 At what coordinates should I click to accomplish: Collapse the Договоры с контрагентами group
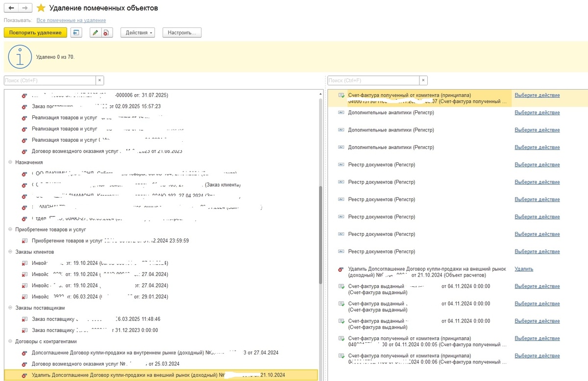(x=11, y=341)
